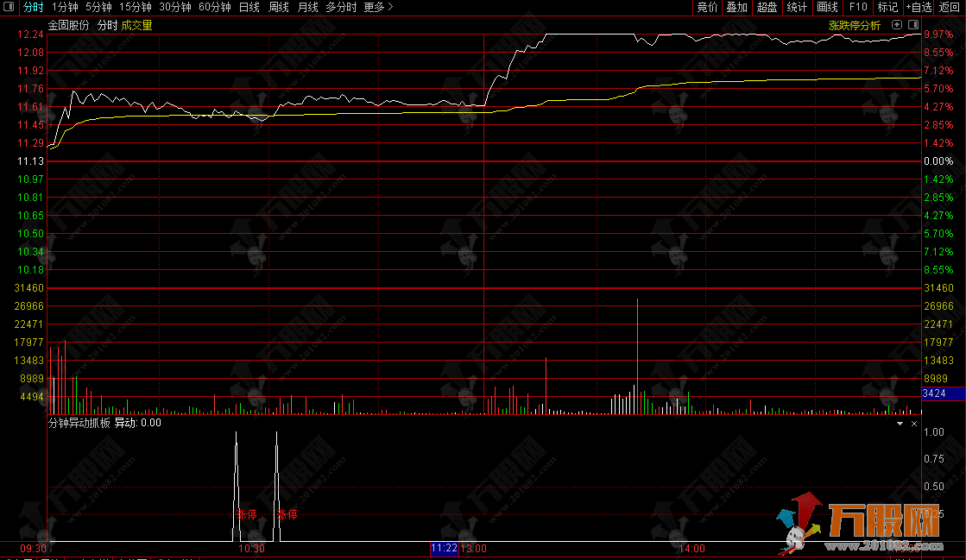The height and width of the screenshot is (560, 966).
Task: Click the 竞价 auction button
Action: coord(707,7)
